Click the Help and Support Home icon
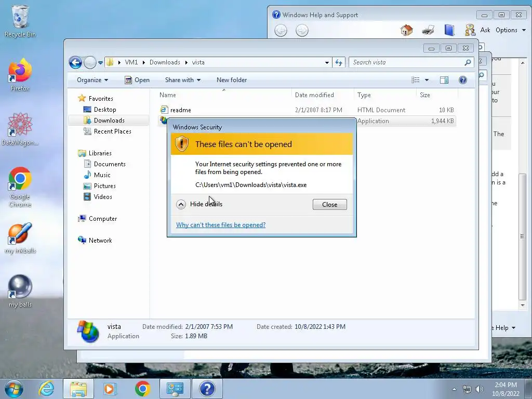Viewport: 532px width, 399px height. 406,30
